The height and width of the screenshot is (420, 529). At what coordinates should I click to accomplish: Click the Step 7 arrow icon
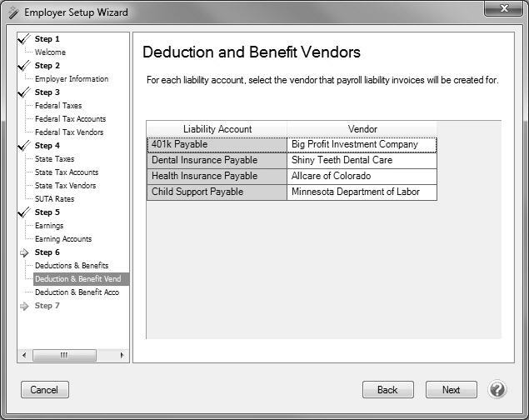24,306
